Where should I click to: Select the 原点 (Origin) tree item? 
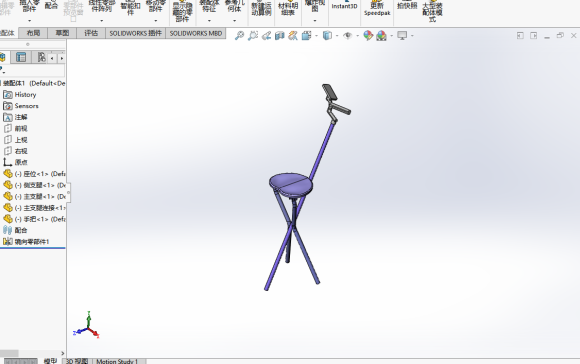click(x=15, y=162)
